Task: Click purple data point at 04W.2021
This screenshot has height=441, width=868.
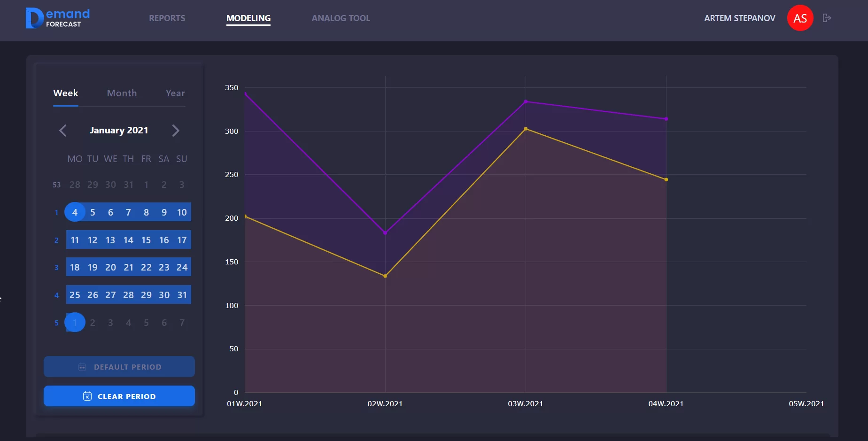Action: pos(666,119)
